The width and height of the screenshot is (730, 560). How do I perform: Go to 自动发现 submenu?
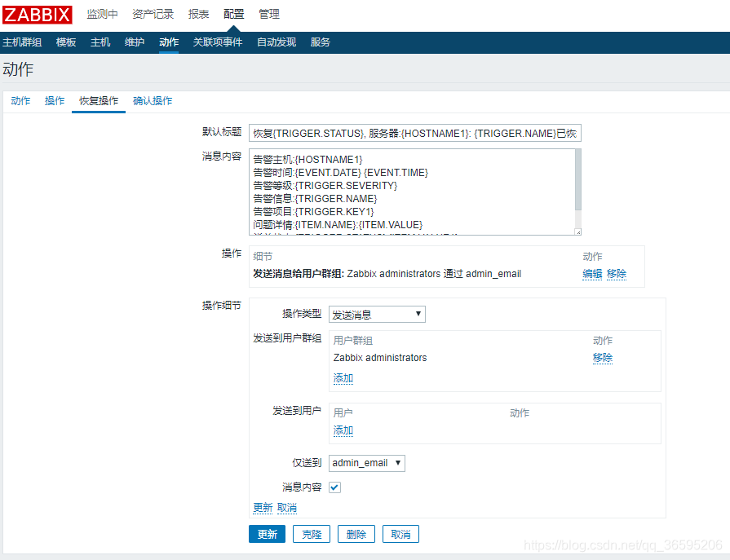[277, 42]
